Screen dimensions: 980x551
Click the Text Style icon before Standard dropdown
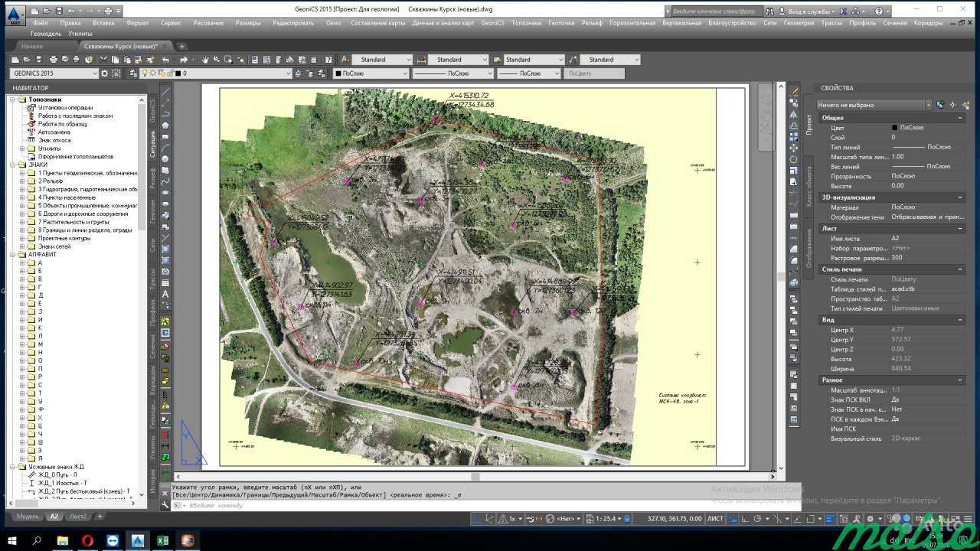[x=345, y=60]
